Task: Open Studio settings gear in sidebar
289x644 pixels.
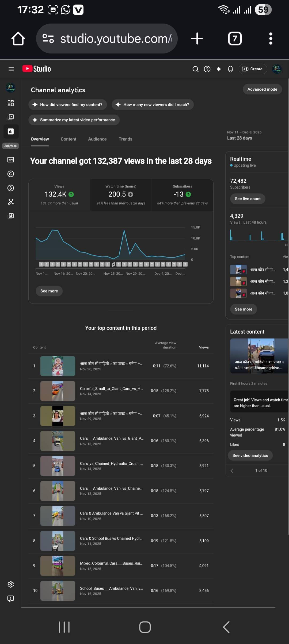Action: point(11,584)
